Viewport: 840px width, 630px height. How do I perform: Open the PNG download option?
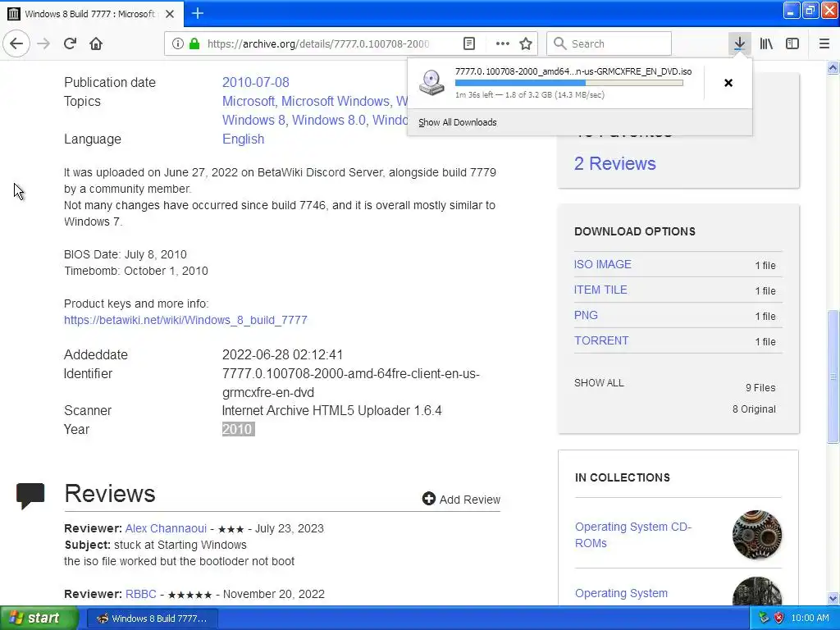pyautogui.click(x=586, y=315)
